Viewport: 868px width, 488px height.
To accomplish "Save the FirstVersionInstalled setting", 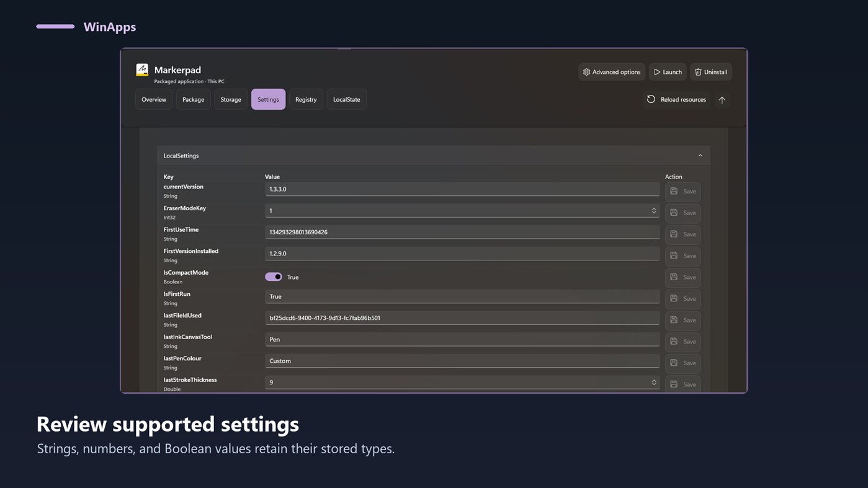I will 683,255.
